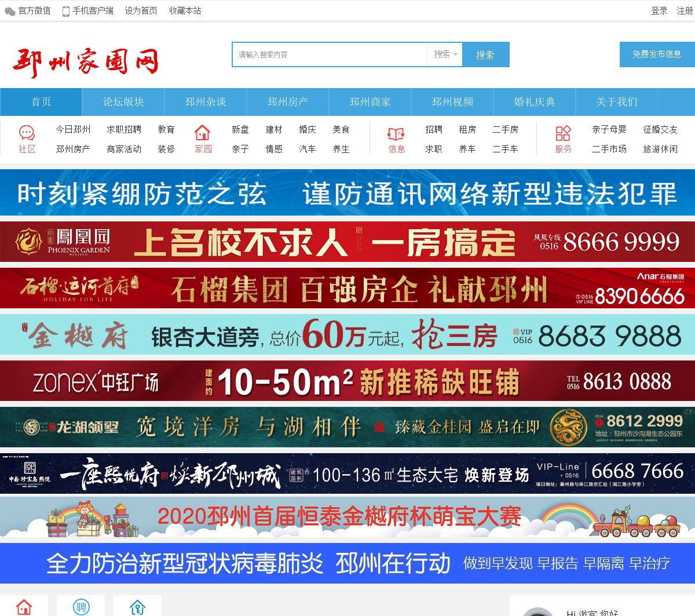Click 汽车 link
The image size is (695, 616).
tap(308, 149)
